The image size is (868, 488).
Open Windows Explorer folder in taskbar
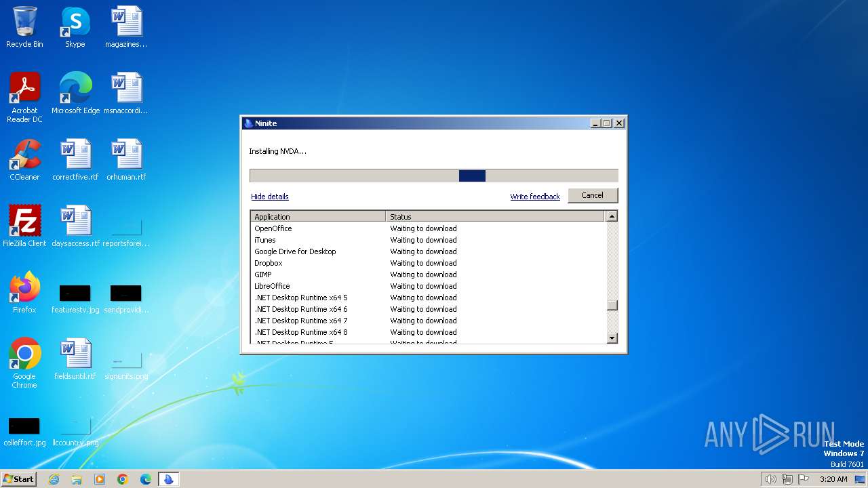[77, 479]
